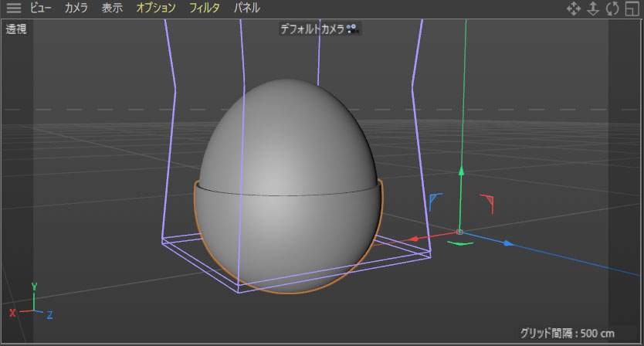
Task: Click the pan camera (move) icon
Action: point(574,8)
